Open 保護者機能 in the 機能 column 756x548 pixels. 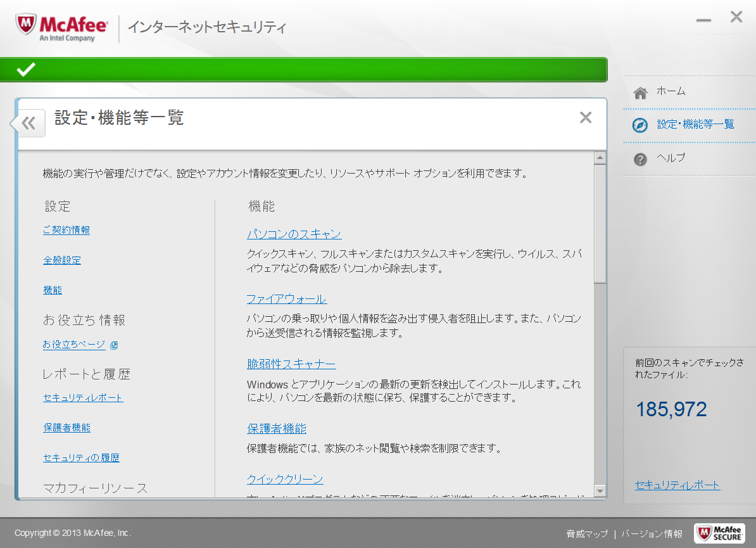pyautogui.click(x=277, y=429)
